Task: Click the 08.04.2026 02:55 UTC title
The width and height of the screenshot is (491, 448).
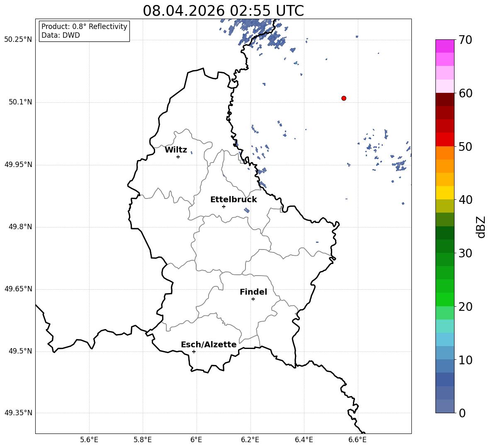Action: 223,11
